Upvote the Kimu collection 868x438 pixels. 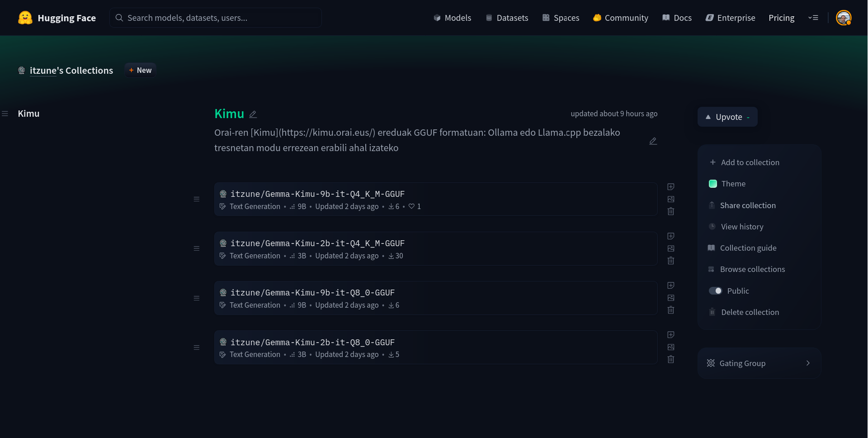[727, 117]
